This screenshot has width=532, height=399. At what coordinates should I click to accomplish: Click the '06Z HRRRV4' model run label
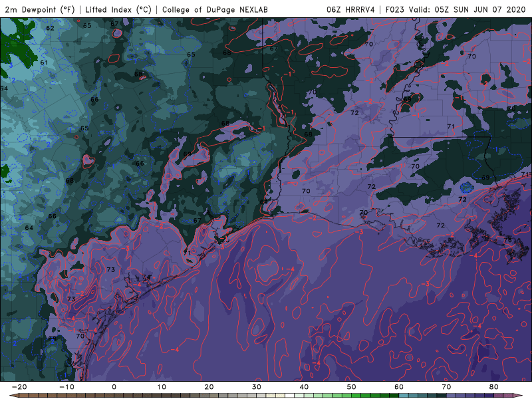click(350, 9)
